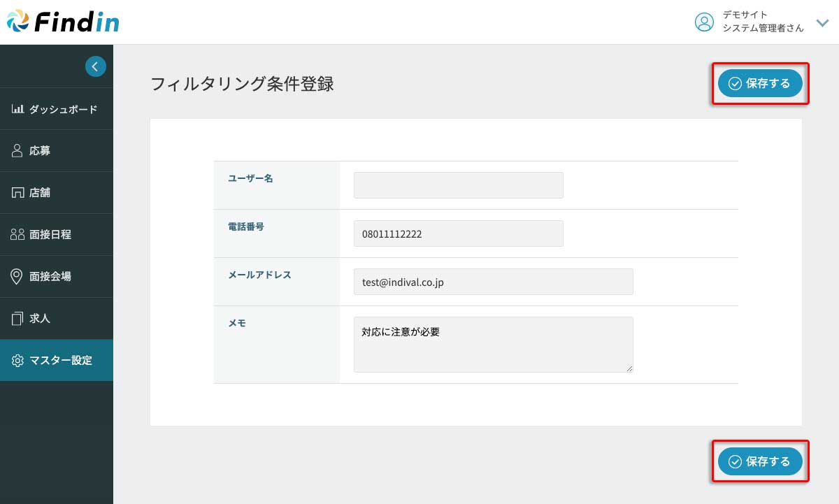Image resolution: width=839 pixels, height=504 pixels.
Task: Go to the 面接日程 menu item
Action: point(50,235)
